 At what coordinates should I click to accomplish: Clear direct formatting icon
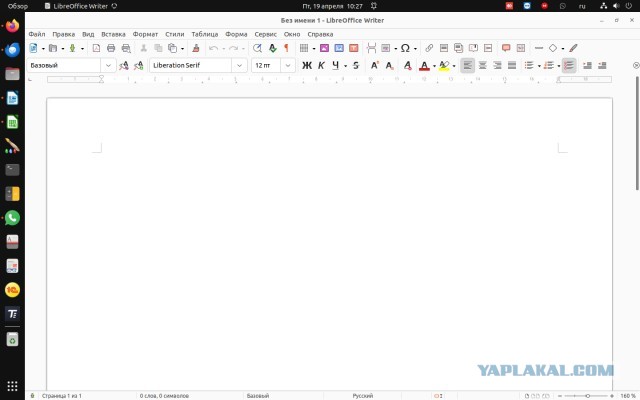click(407, 65)
